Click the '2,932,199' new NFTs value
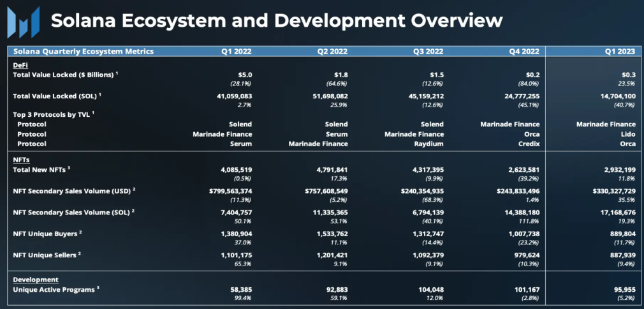Screen dimensions: 644x309 [620, 170]
